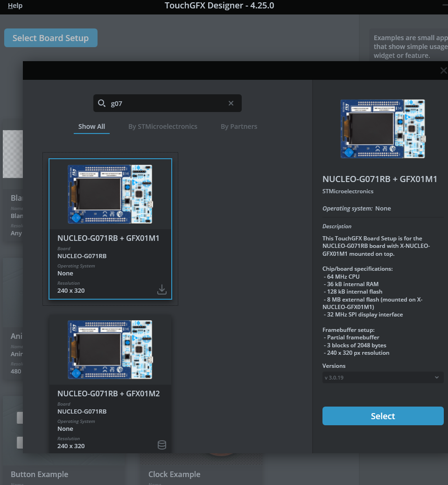448x485 pixels.
Task: Open the Help menu
Action: (x=15, y=6)
